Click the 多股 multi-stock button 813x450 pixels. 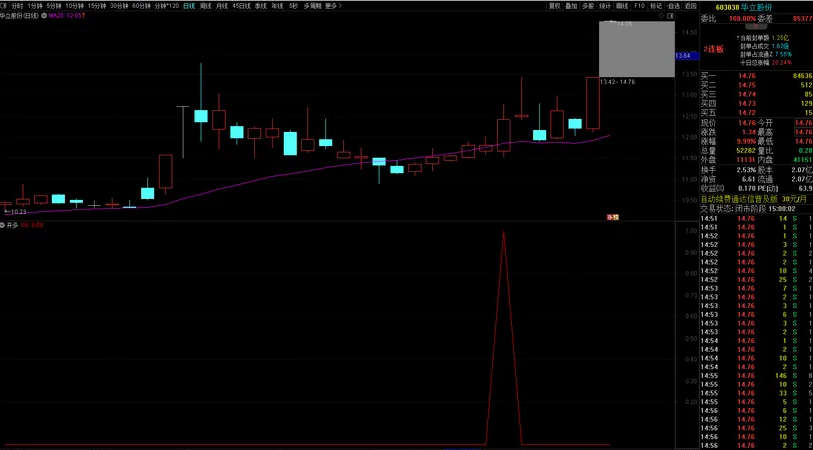coord(588,6)
